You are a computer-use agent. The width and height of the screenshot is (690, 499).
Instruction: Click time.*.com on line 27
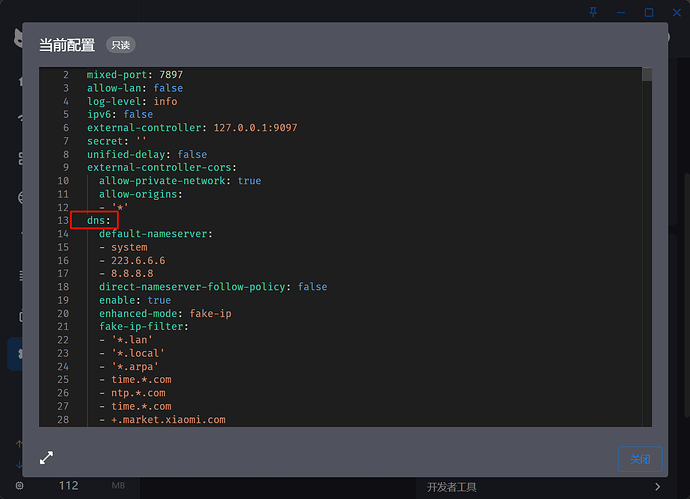(x=141, y=406)
